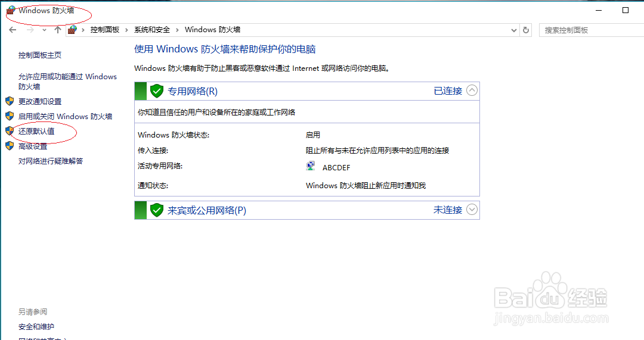
Task: Click the shield icon beside 高级设置
Action: pos(10,146)
